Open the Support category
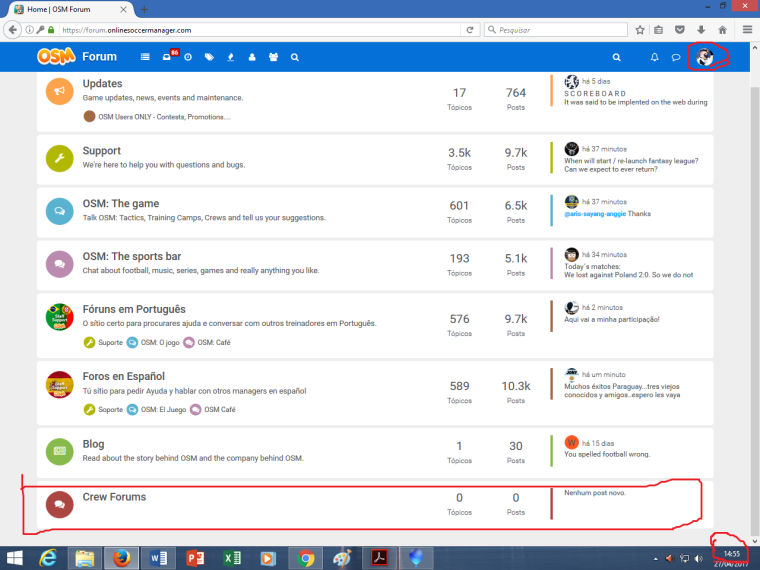The height and width of the screenshot is (570, 760). 101,151
